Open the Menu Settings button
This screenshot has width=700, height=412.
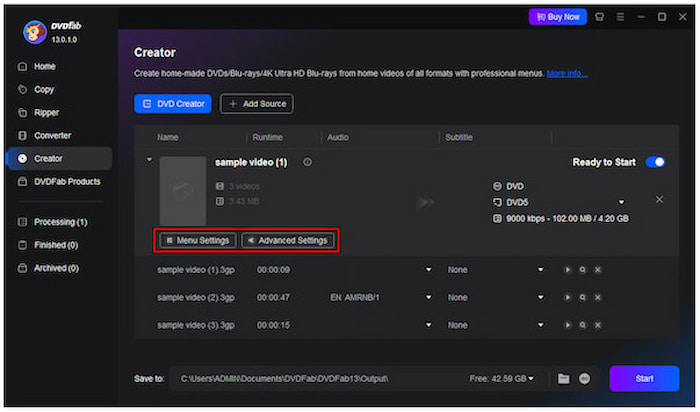click(197, 240)
